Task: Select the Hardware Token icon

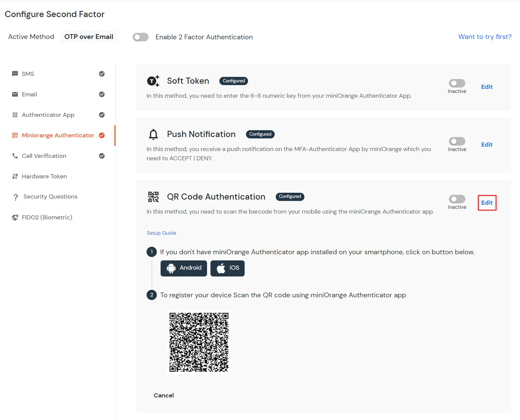Action: 15,176
